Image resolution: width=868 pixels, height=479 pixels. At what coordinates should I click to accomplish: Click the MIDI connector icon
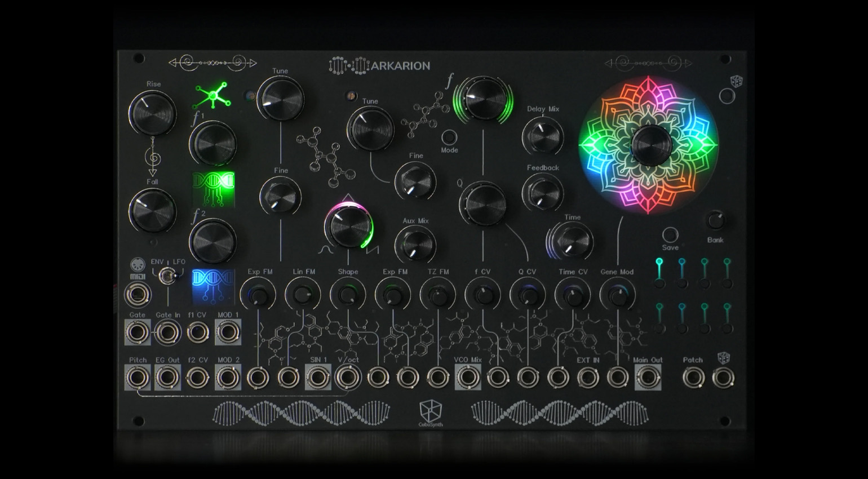click(138, 265)
